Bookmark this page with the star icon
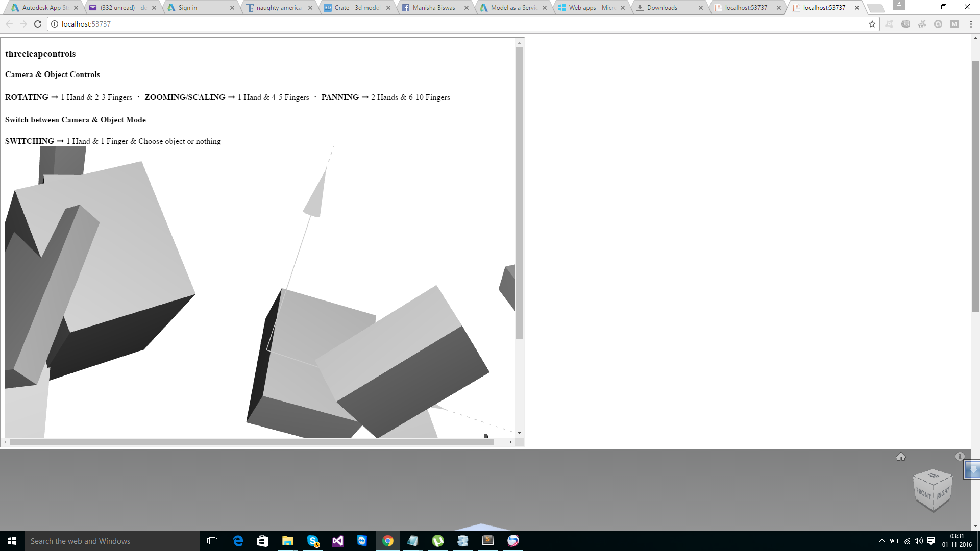Image resolution: width=980 pixels, height=551 pixels. [x=872, y=24]
